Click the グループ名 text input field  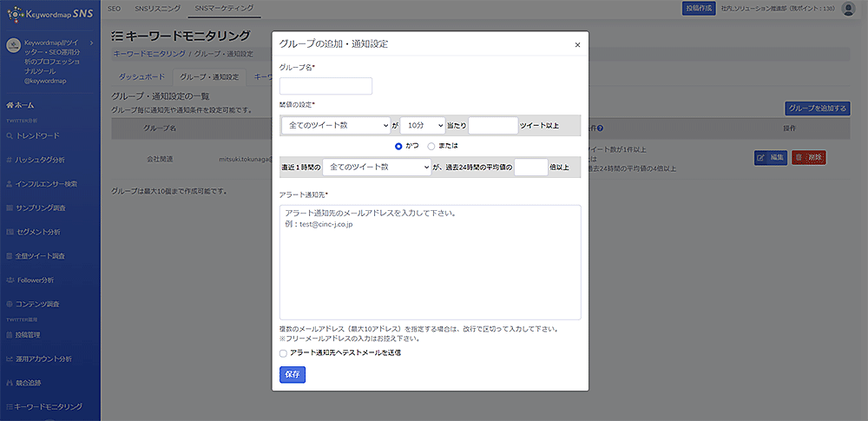[x=325, y=86]
